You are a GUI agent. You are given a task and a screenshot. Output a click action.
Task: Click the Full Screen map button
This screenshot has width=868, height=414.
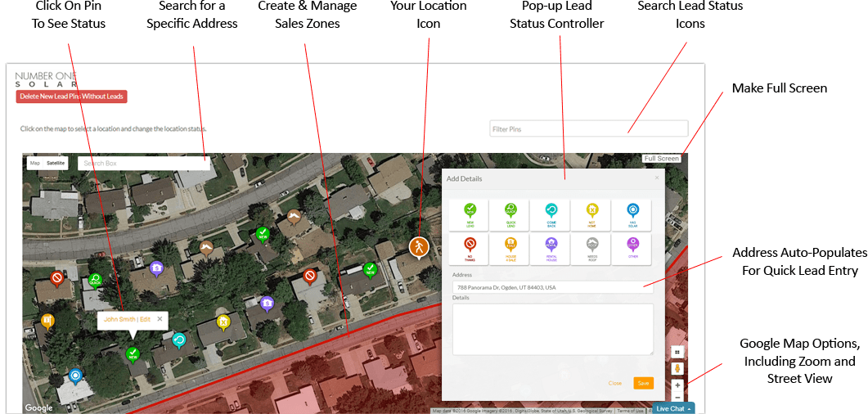[x=662, y=158]
